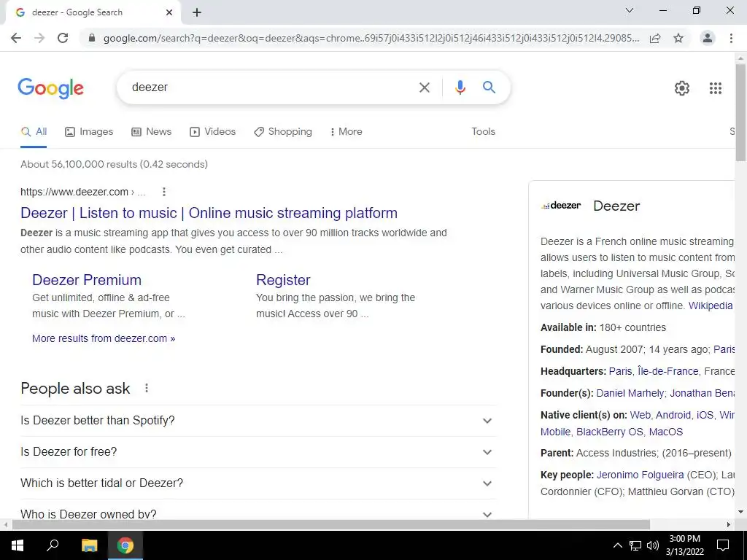Show hidden system tray icons chevron
The height and width of the screenshot is (560, 747).
(617, 545)
